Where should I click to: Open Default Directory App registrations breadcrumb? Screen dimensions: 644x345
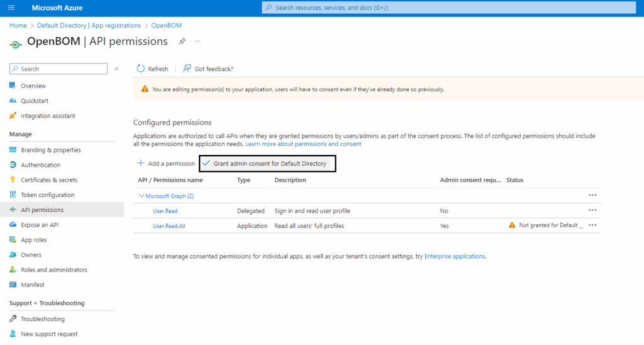89,25
